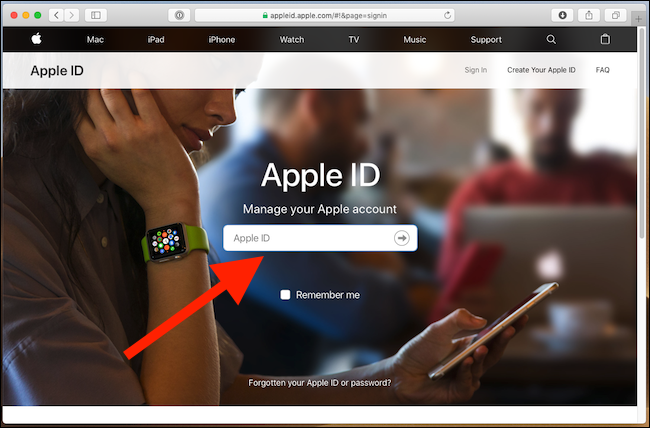Open the iPad menu item

coord(156,39)
